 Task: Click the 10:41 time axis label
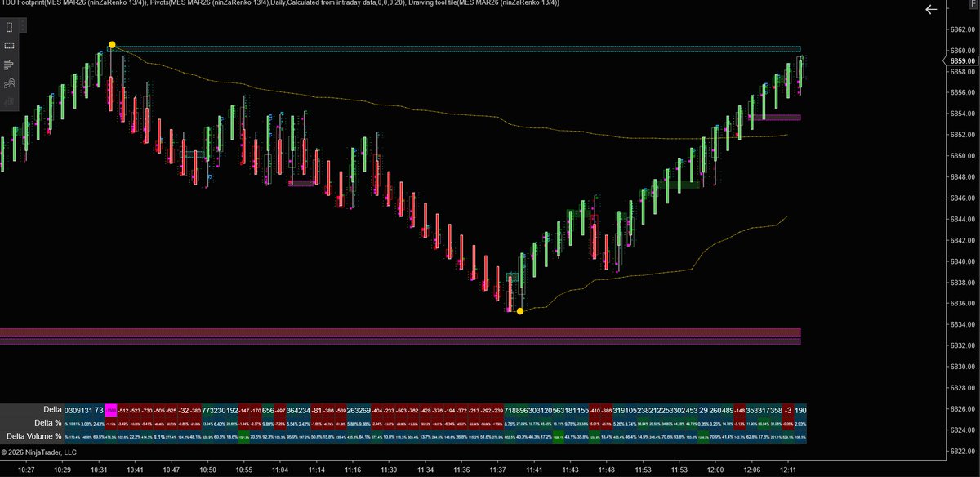(136, 470)
